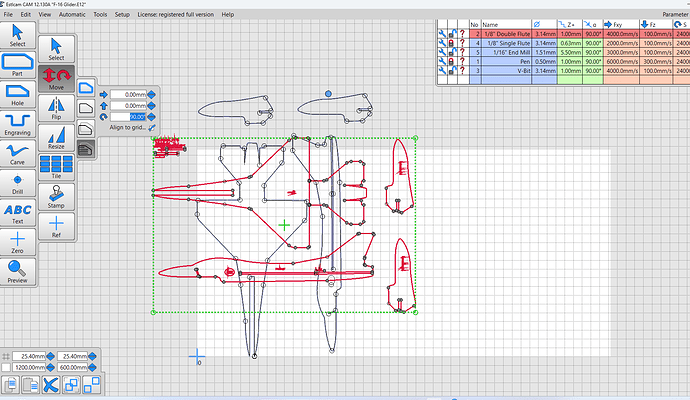The height and width of the screenshot is (400, 690).
Task: Open the Setup menu
Action: point(122,15)
